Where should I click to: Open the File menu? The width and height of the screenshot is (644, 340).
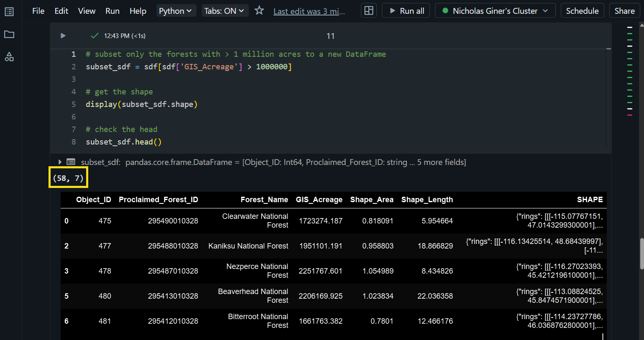pyautogui.click(x=38, y=11)
